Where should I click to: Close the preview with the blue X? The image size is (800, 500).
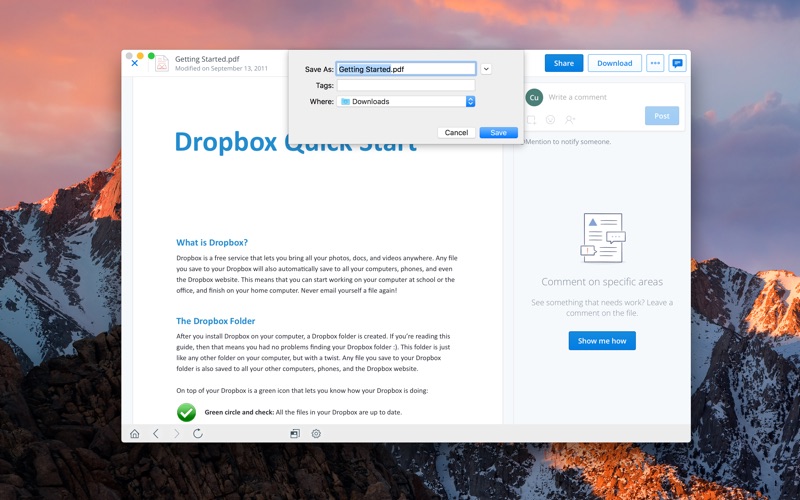(x=135, y=63)
